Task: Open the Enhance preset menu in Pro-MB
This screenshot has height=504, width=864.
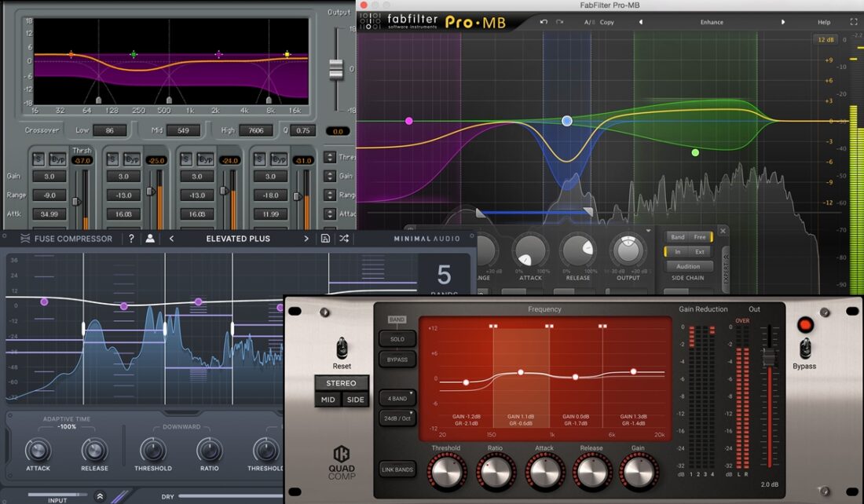Action: pos(712,22)
